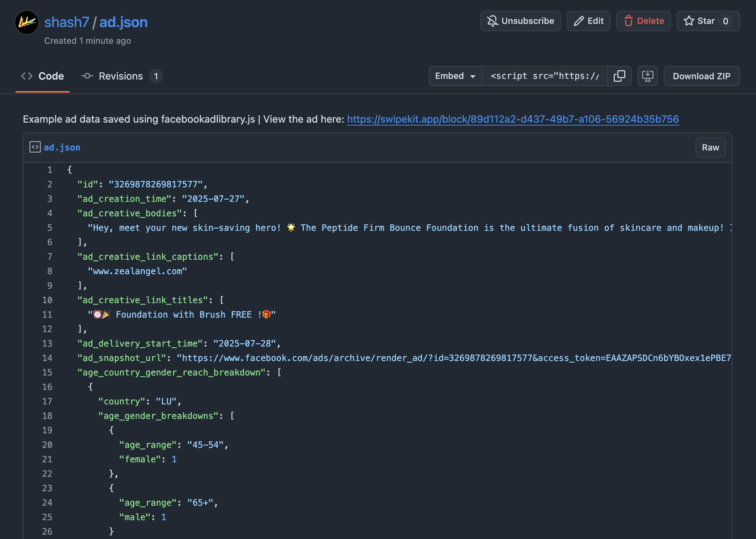
Task: Click inside the embed script URL field
Action: pyautogui.click(x=545, y=76)
